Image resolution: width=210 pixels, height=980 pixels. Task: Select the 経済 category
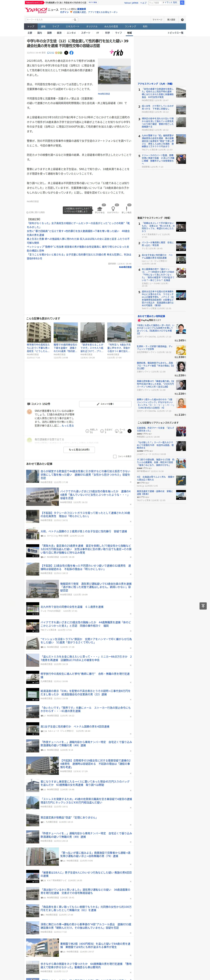click(59, 33)
